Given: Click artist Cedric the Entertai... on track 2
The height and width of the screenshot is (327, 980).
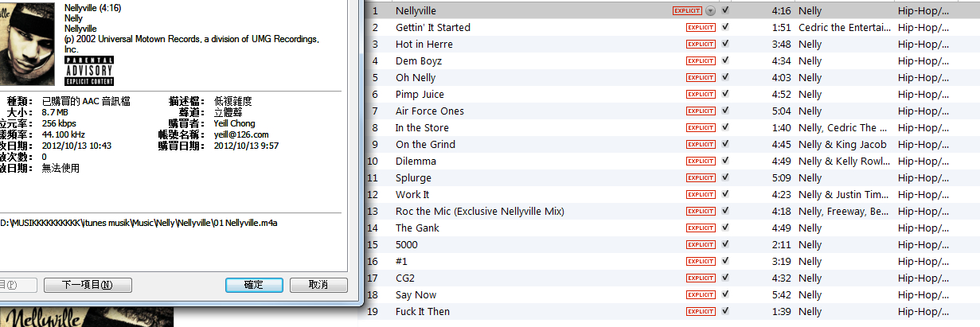Looking at the screenshot, I should click(x=844, y=27).
